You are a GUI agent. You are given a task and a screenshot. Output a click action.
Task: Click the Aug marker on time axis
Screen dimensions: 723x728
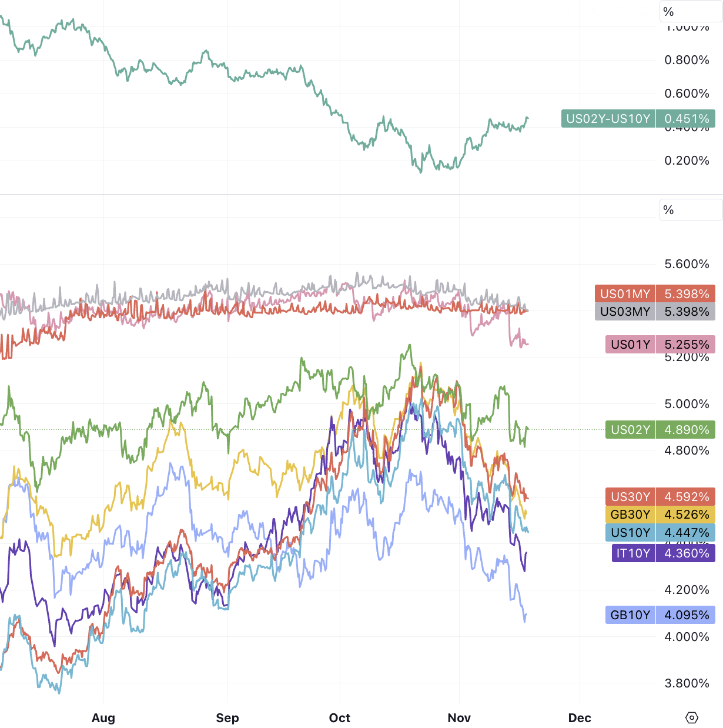103,718
